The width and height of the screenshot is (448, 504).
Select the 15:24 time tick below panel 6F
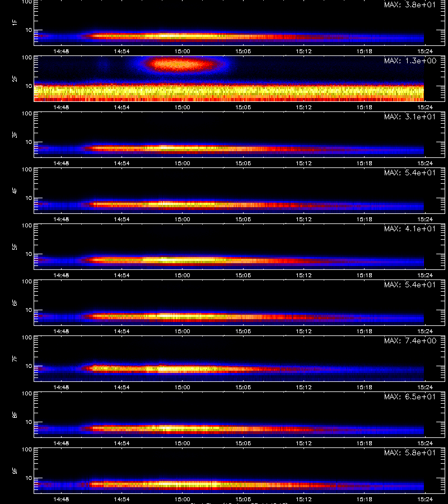click(x=425, y=331)
